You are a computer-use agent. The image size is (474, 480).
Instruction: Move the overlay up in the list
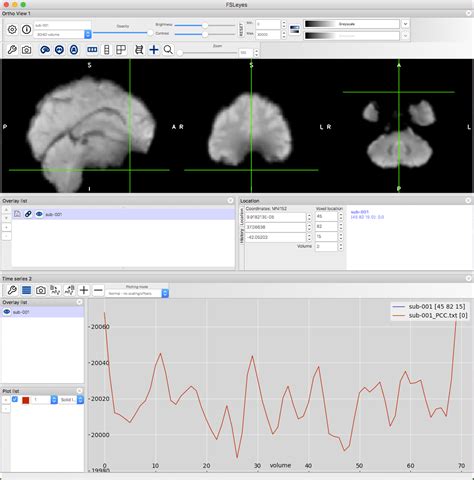(6, 209)
